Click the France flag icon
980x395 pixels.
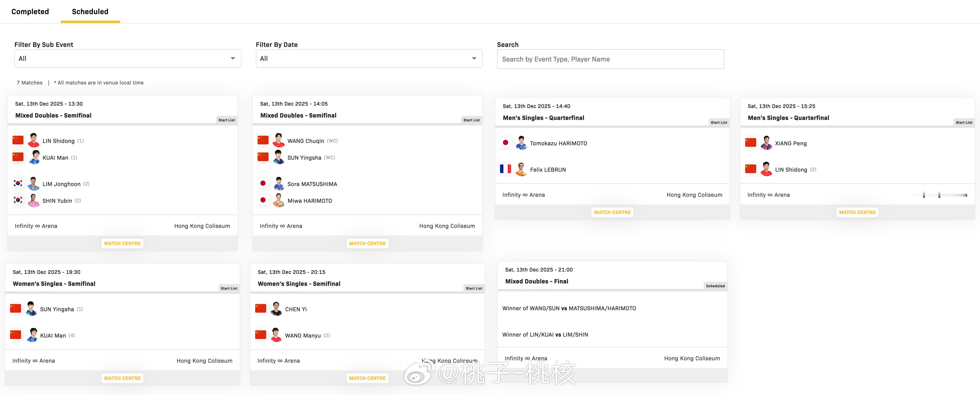505,169
